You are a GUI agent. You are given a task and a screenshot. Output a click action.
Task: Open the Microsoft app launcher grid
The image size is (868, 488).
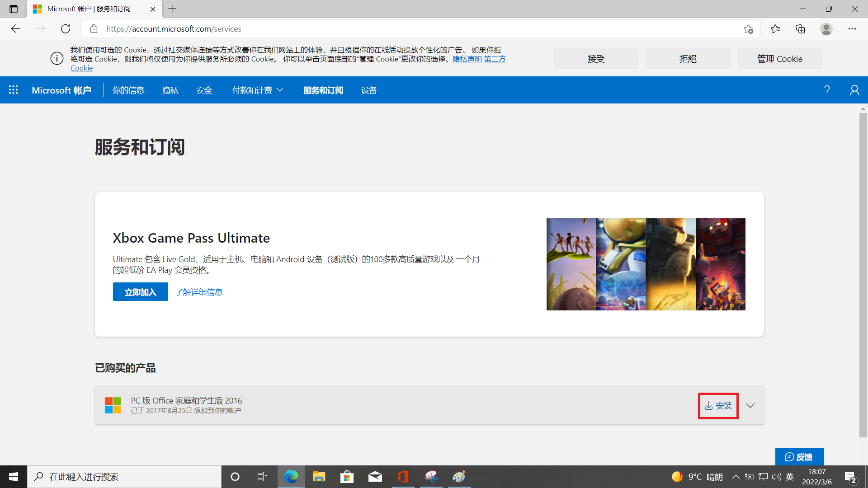[x=14, y=90]
